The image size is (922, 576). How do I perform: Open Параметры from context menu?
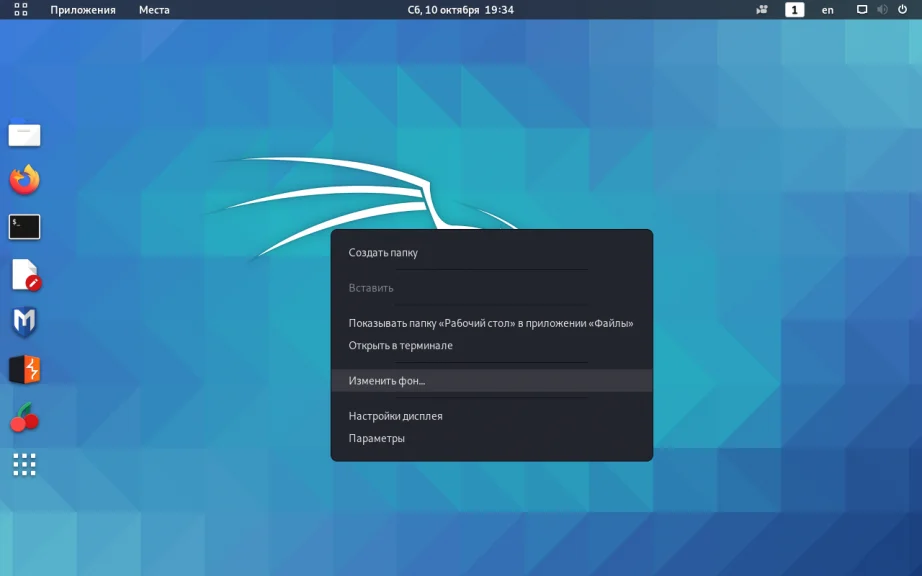492,438
